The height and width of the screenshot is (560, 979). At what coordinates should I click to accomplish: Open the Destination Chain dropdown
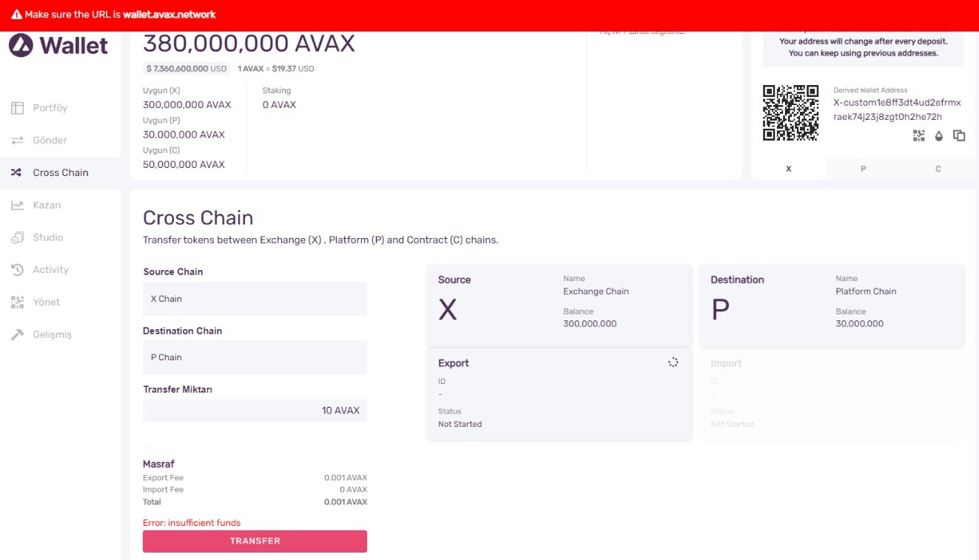pos(255,357)
